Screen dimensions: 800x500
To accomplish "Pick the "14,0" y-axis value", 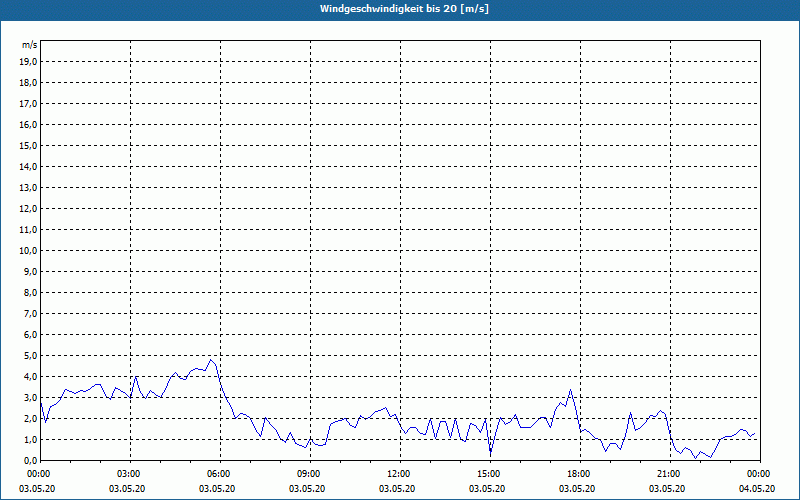I will coord(29,166).
